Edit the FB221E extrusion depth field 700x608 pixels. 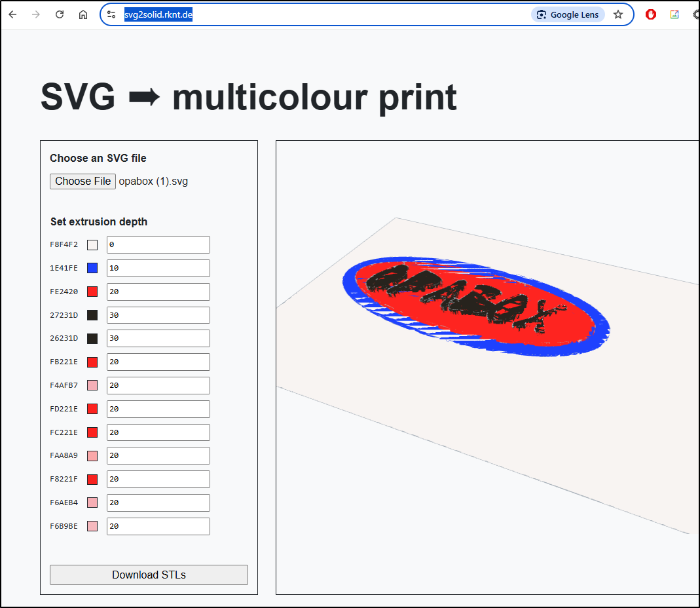point(158,362)
